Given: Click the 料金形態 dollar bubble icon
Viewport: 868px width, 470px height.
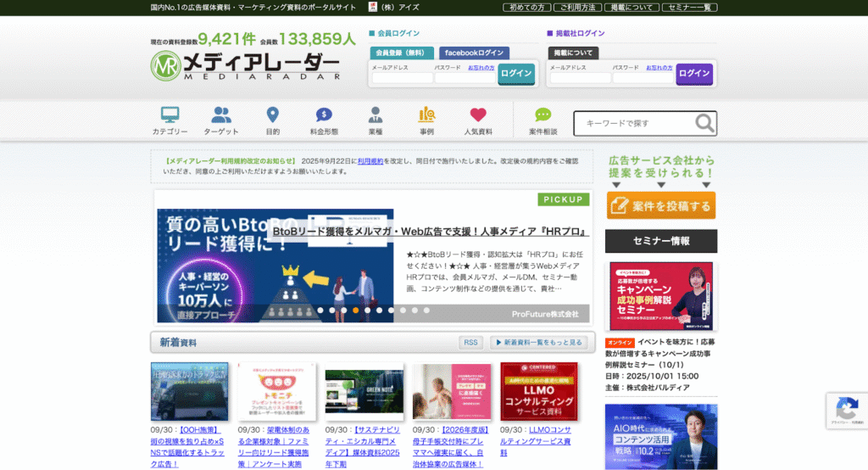Looking at the screenshot, I should tap(324, 115).
